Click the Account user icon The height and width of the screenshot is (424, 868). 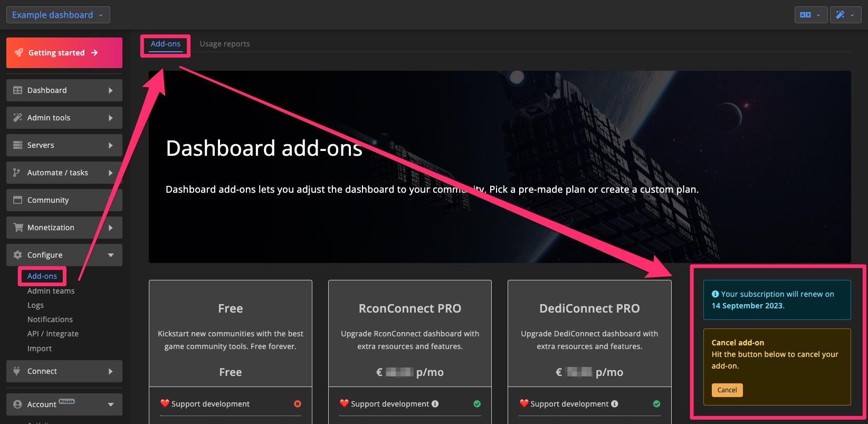17,404
